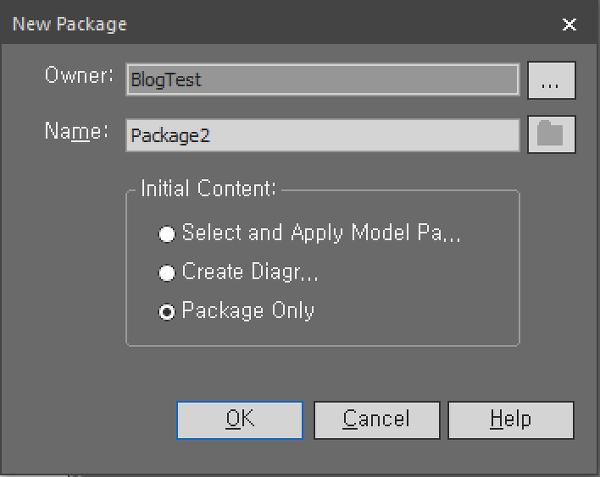This screenshot has width=600, height=477.
Task: Click the 'Create Diagr...' label text
Action: (250, 272)
